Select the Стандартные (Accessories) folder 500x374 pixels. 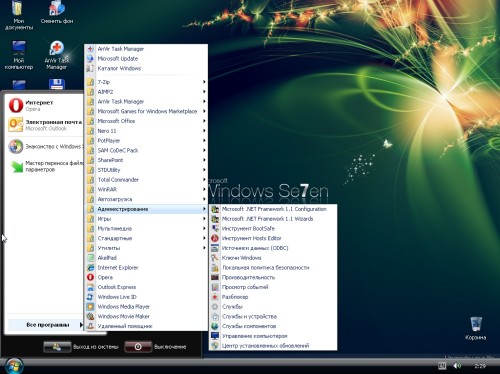(146, 238)
